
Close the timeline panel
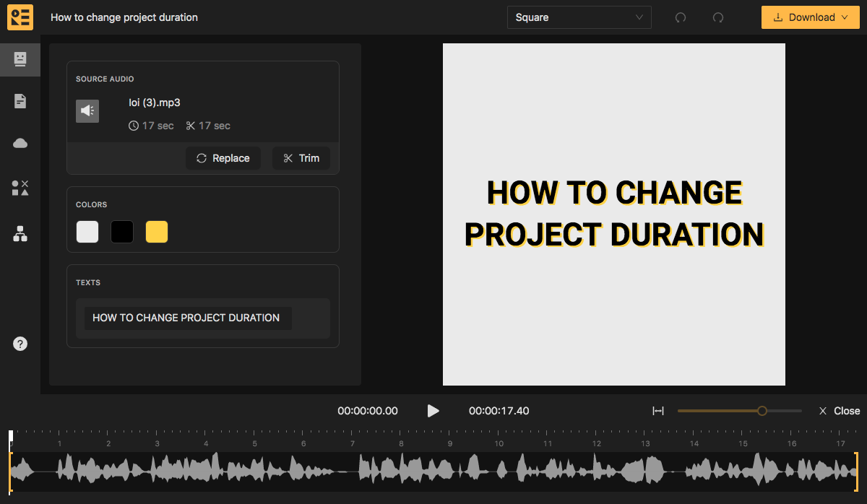pyautogui.click(x=840, y=411)
